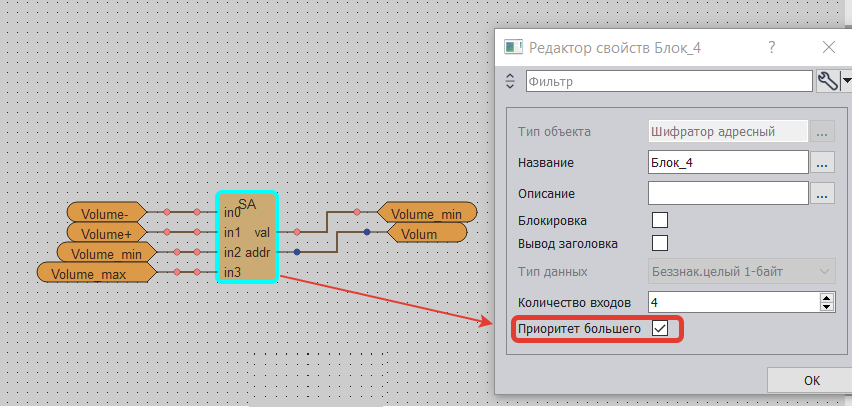This screenshot has width=852, height=416.
Task: Select the Volum output tag
Action: pyautogui.click(x=425, y=233)
